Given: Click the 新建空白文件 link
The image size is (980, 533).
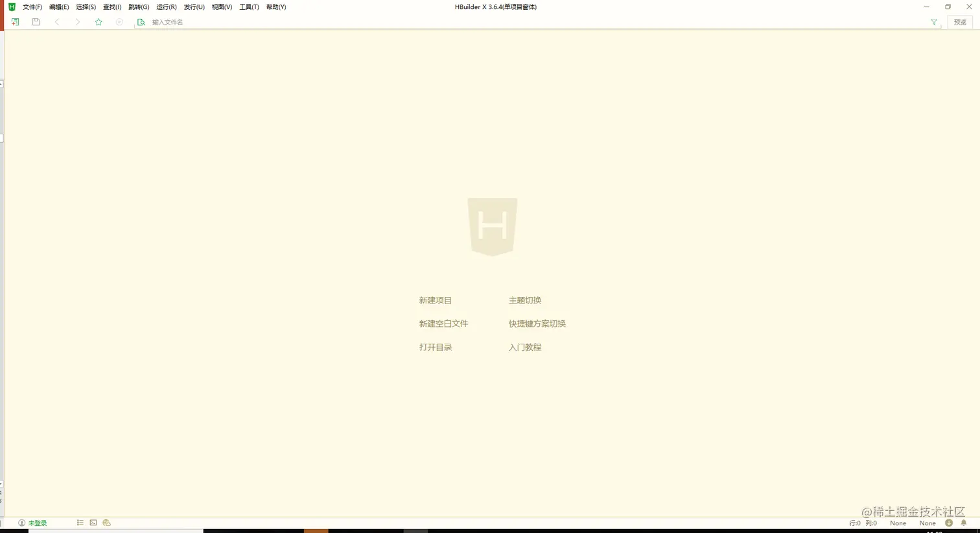Looking at the screenshot, I should 443,324.
